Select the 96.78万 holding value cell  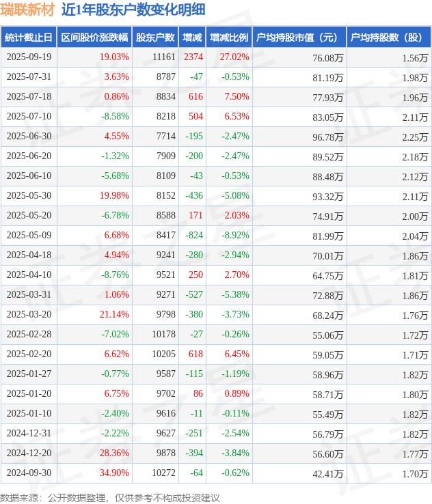coord(327,137)
